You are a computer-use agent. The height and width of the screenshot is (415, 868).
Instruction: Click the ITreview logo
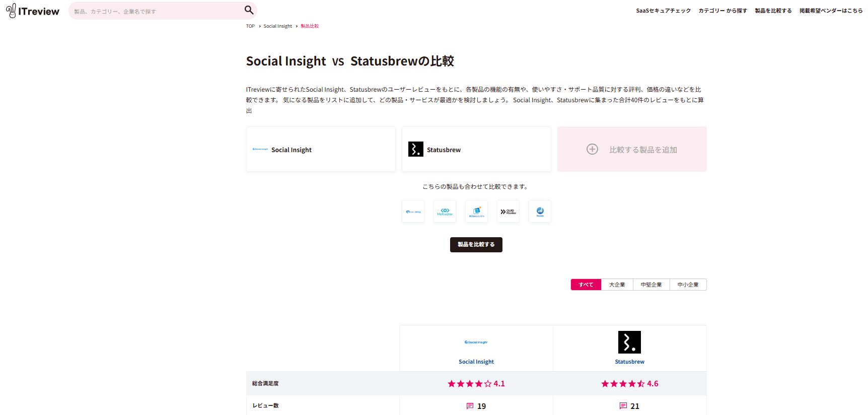click(33, 11)
